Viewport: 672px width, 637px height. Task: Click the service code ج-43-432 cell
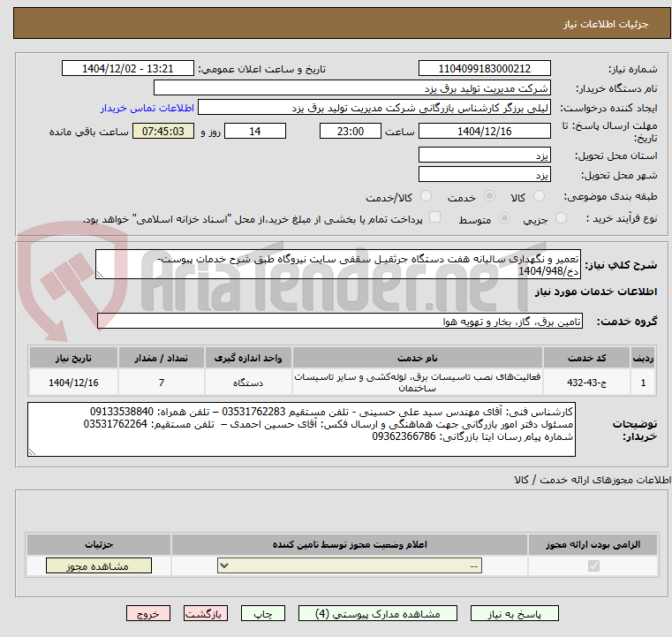(586, 383)
